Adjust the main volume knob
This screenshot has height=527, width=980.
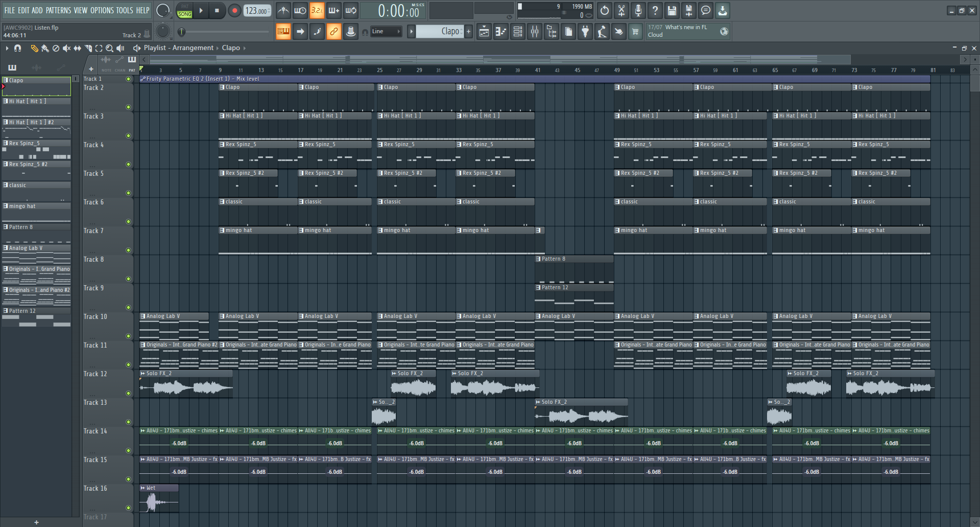163,10
